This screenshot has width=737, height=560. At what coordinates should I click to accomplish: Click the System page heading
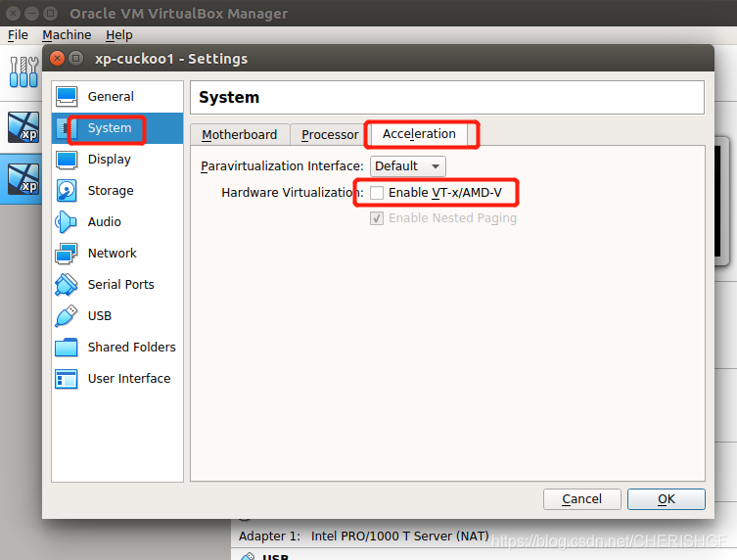point(229,97)
